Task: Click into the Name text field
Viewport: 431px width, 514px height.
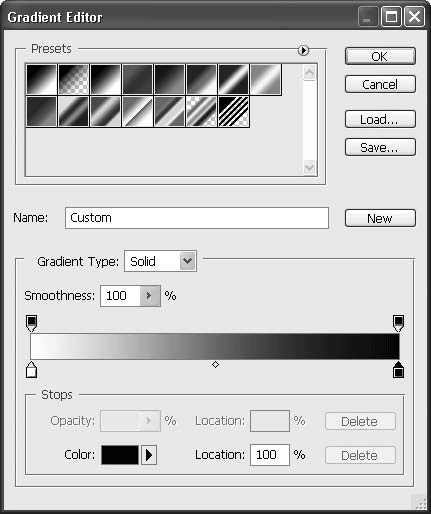Action: coord(197,218)
